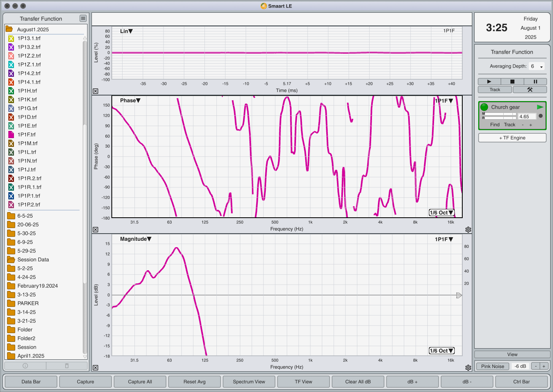This screenshot has height=392, width=553.
Task: Toggle visibility icon of trace 1P1F.trf
Action: click(11, 135)
